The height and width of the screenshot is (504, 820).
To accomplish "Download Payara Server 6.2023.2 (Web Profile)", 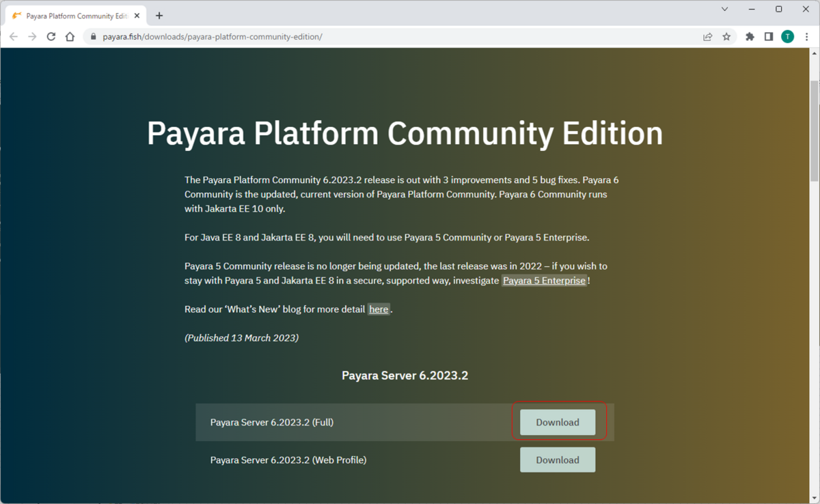I will tap(558, 460).
